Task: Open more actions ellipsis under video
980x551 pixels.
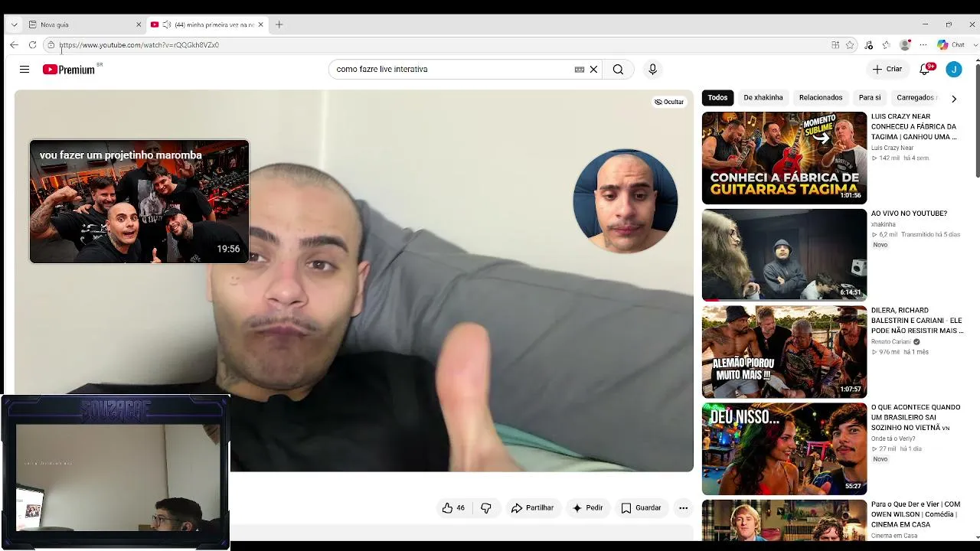Action: pos(684,508)
